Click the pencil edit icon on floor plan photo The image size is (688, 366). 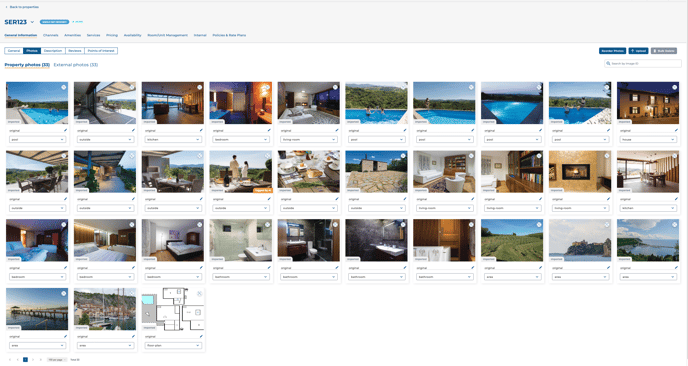[x=201, y=337]
